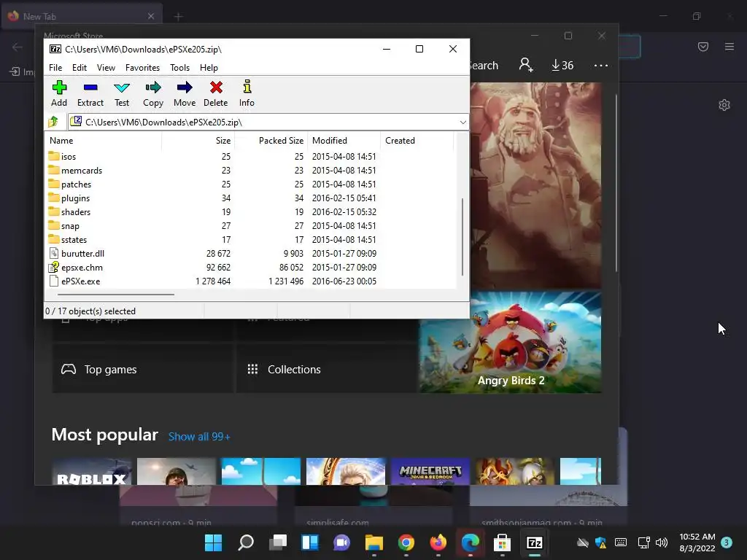This screenshot has height=560, width=747.
Task: Go up one folder level in 7-Zip
Action: (x=53, y=122)
